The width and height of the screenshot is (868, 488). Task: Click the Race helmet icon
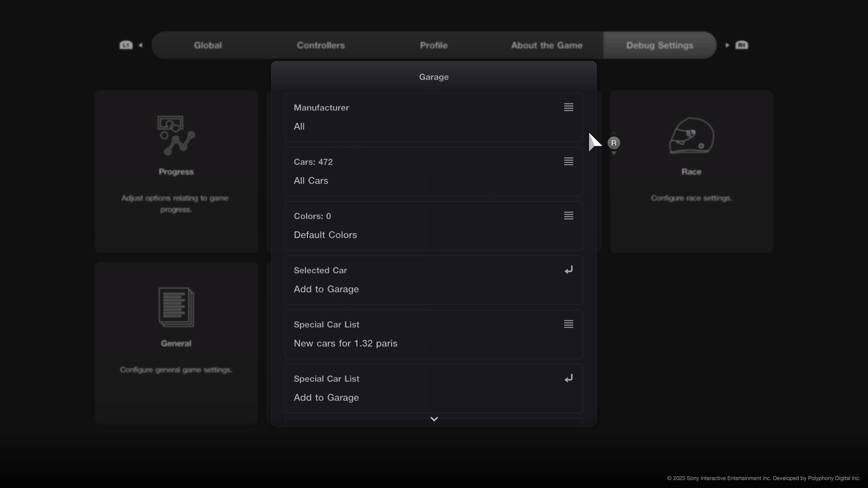pyautogui.click(x=691, y=136)
